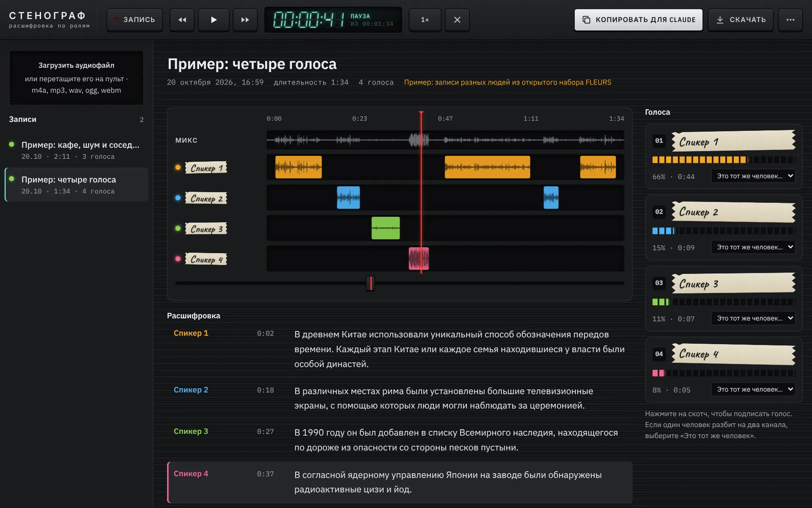Viewport: 812px width, 508px height.
Task: Click the Спикер 3 name in the transcript
Action: pyautogui.click(x=191, y=431)
